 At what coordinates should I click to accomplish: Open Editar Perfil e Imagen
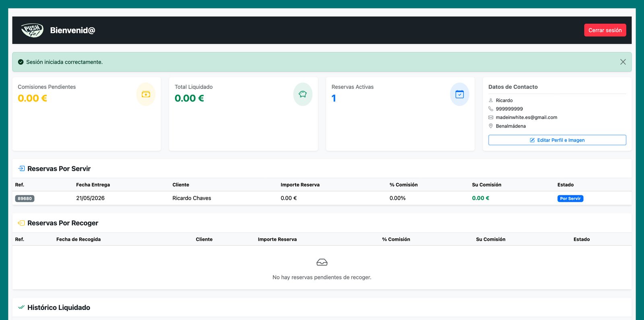(x=557, y=140)
